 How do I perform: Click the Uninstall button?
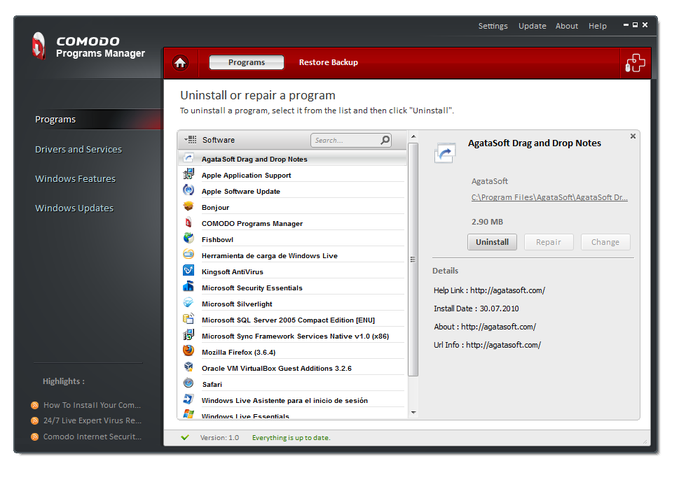coord(492,242)
